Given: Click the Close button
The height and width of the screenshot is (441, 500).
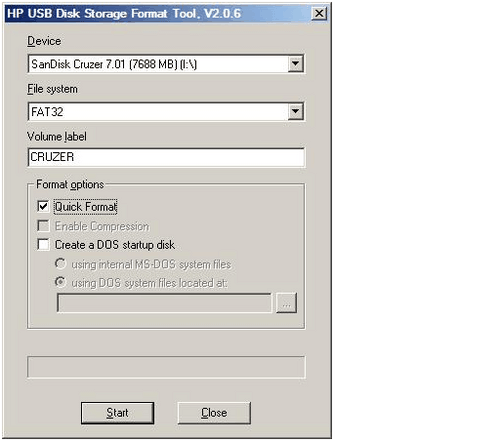Looking at the screenshot, I should (x=214, y=413).
